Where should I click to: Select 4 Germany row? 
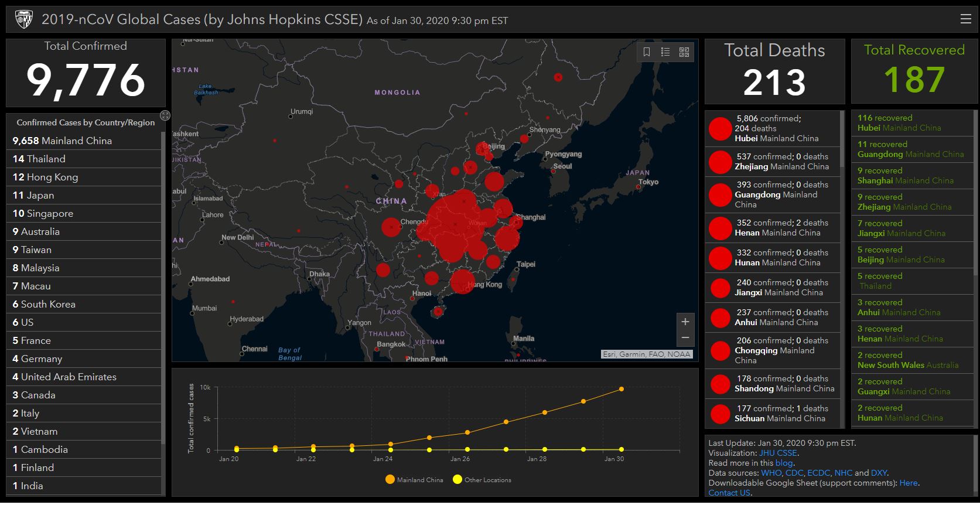pos(84,359)
